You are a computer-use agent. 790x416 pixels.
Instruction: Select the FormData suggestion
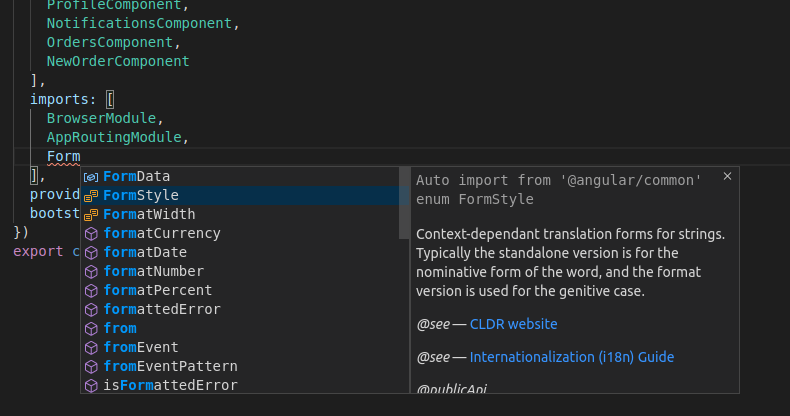pos(137,176)
